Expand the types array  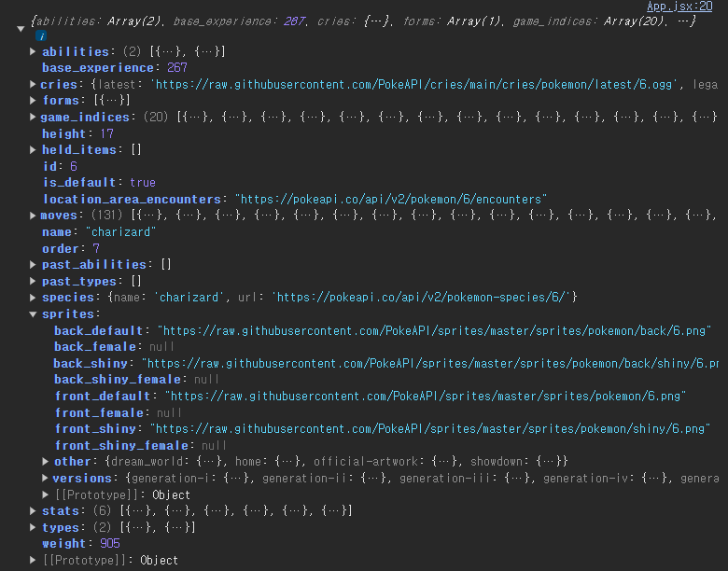33,527
